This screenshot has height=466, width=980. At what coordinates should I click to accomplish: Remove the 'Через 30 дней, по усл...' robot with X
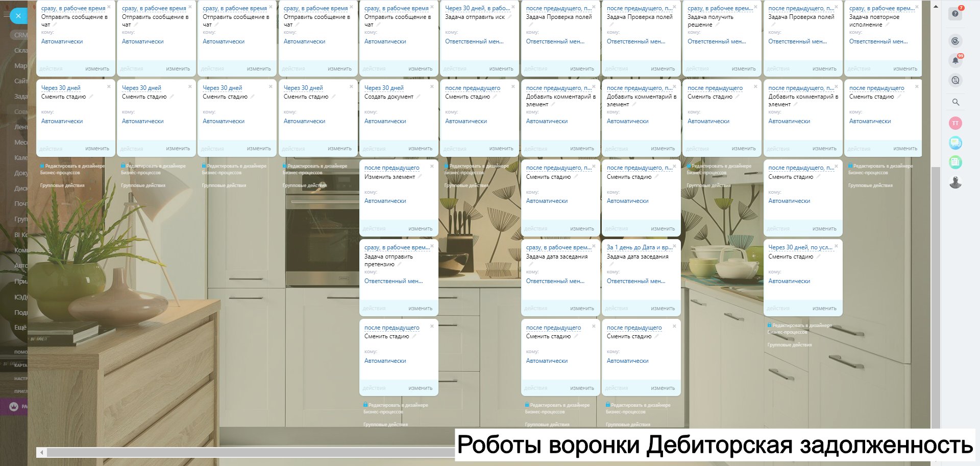[x=836, y=246]
